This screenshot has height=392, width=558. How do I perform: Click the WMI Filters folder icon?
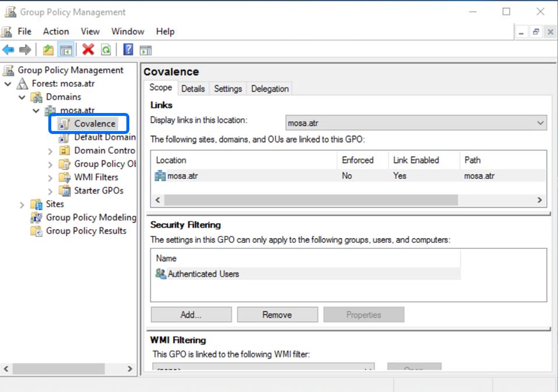click(x=65, y=177)
